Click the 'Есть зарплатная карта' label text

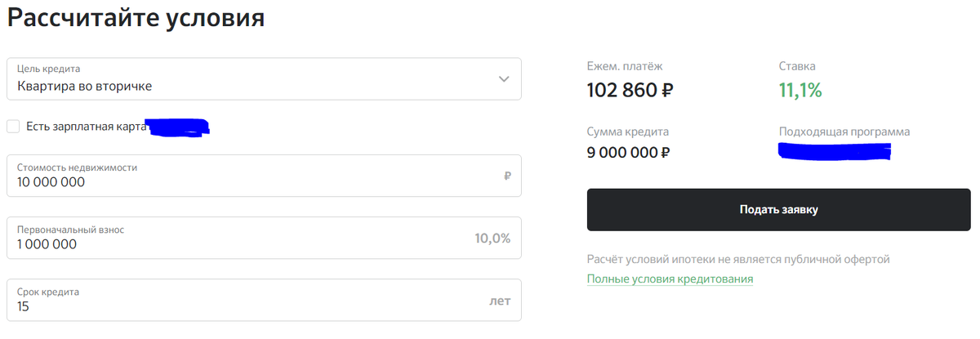coord(86,126)
